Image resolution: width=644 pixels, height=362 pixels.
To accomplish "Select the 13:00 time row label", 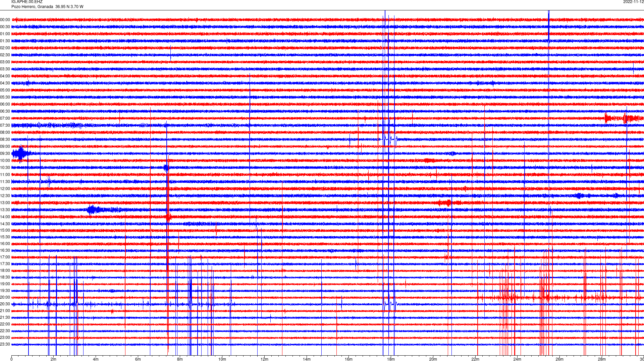I will (5, 203).
